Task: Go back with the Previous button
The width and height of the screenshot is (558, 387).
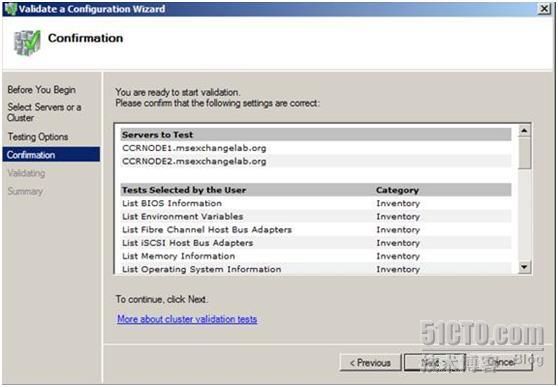Action: [370, 362]
